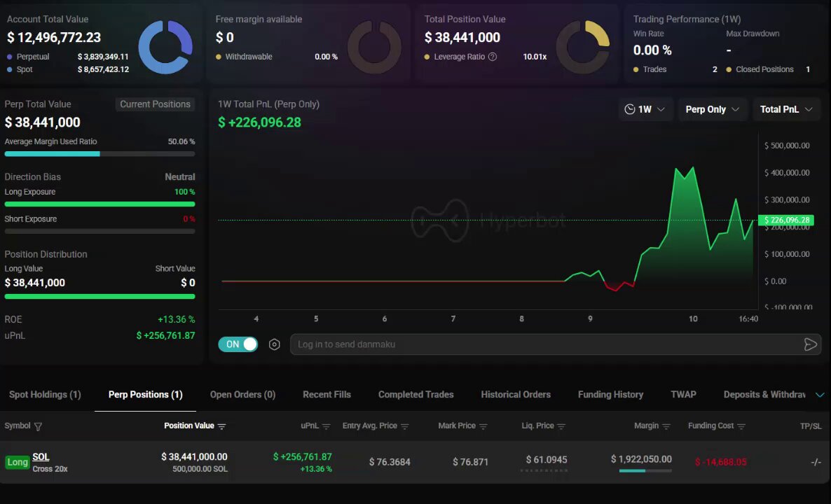Click the Account Total Value donut chart
The width and height of the screenshot is (831, 504).
(x=165, y=47)
